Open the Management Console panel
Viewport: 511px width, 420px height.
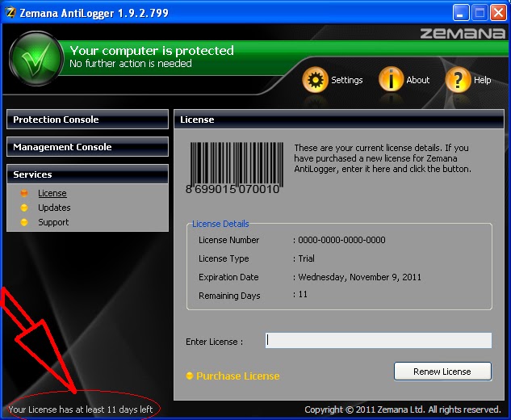tap(87, 147)
